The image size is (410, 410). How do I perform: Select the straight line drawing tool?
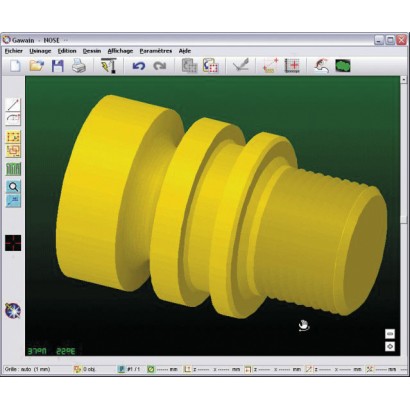13,105
